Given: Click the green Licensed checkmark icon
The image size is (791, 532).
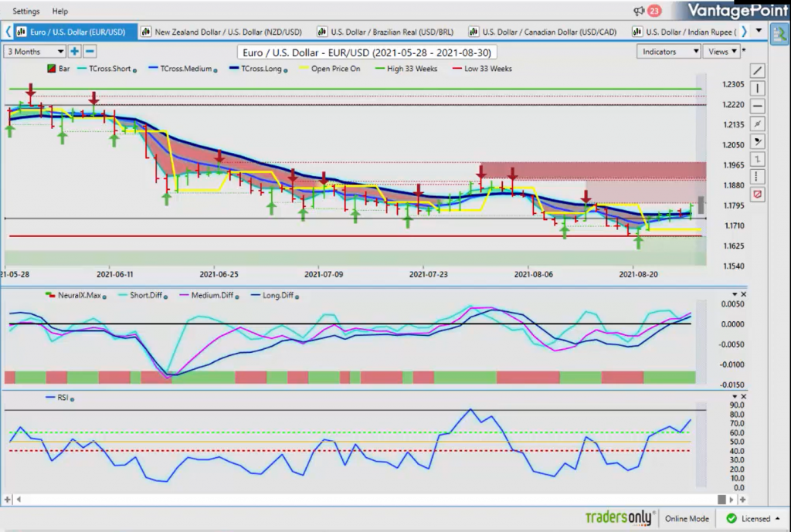Looking at the screenshot, I should [x=731, y=518].
